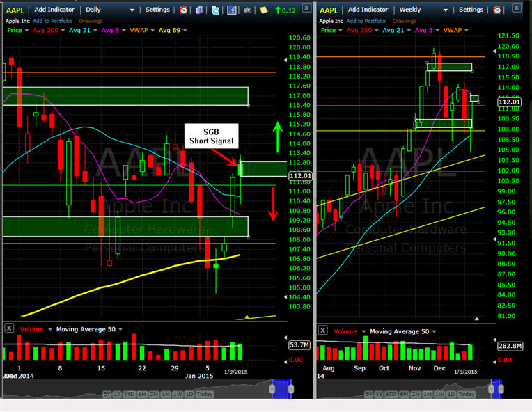Select the Today range in Weekly chart
The height and width of the screenshot is (412, 532).
pyautogui.click(x=467, y=395)
